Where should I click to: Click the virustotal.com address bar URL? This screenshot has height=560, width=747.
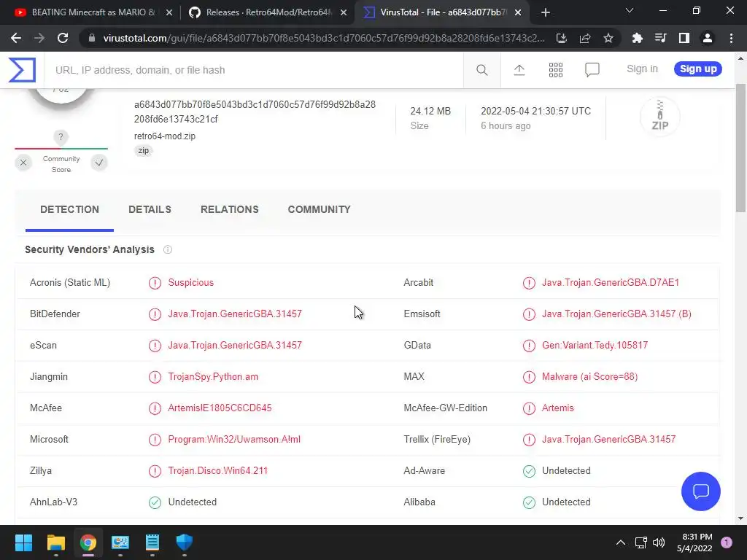click(323, 38)
